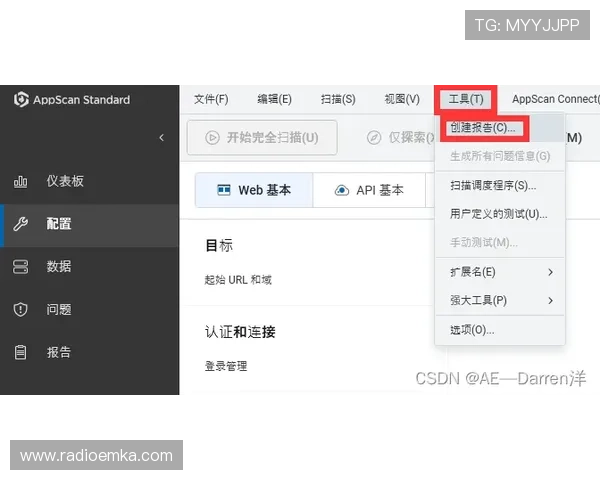600x480 pixels.
Task: Open the 报告 clipboard icon
Action: pos(20,352)
